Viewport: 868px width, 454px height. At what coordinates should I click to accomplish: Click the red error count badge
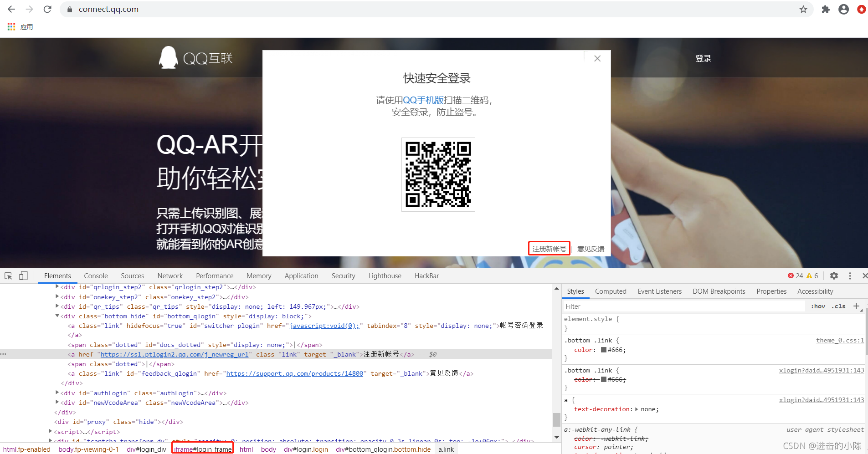(795, 275)
